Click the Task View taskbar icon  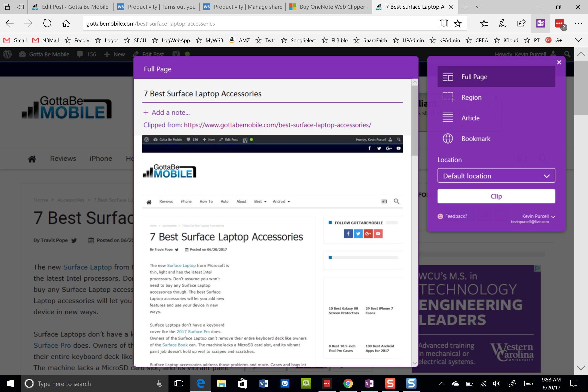pos(179,383)
